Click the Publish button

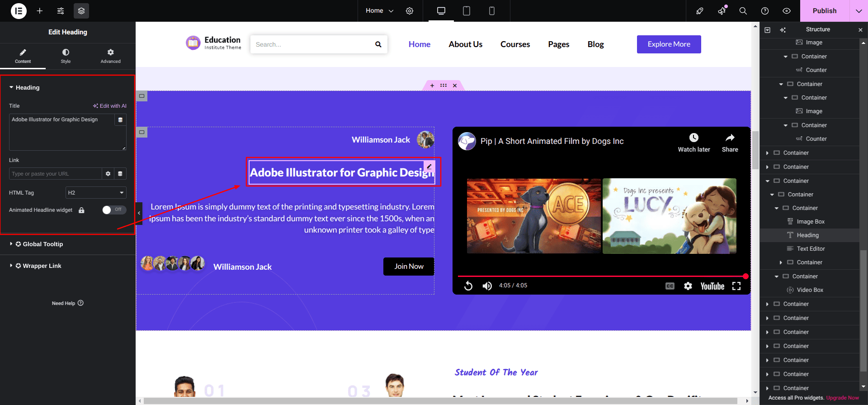[x=824, y=11]
